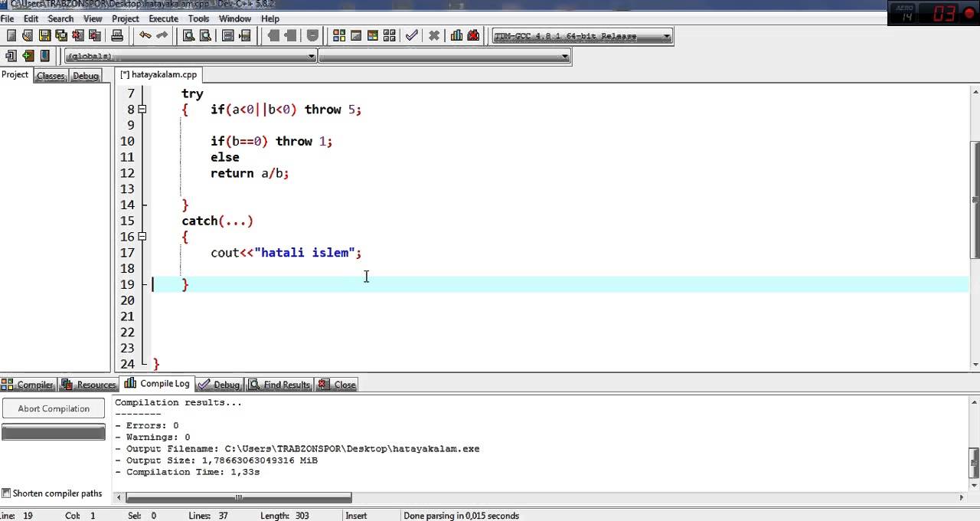The height and width of the screenshot is (521, 980).
Task: Collapse the code fold at line 8
Action: coord(142,110)
